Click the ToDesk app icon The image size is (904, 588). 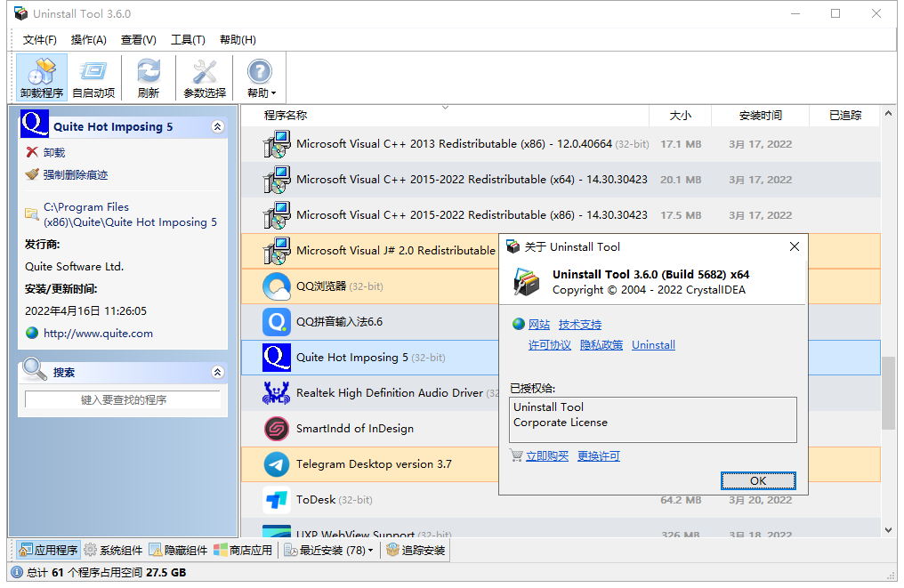277,500
